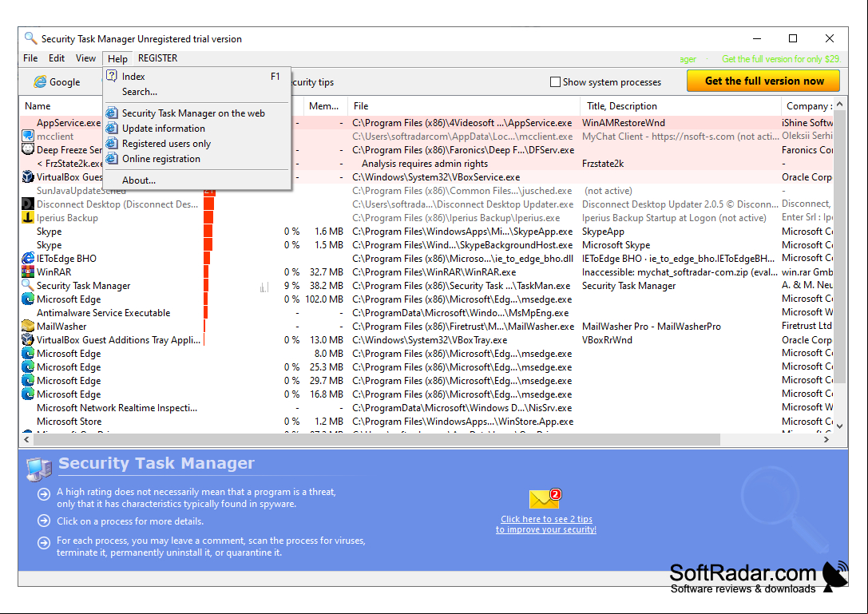The image size is (868, 614).
Task: Click the horizontal scrollbar left arrow
Action: tap(26, 440)
